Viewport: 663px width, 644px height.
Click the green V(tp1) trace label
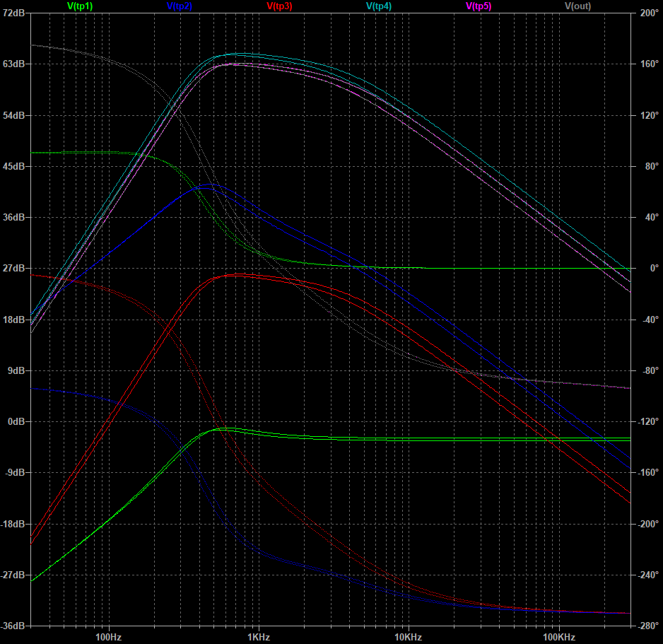(x=80, y=6)
